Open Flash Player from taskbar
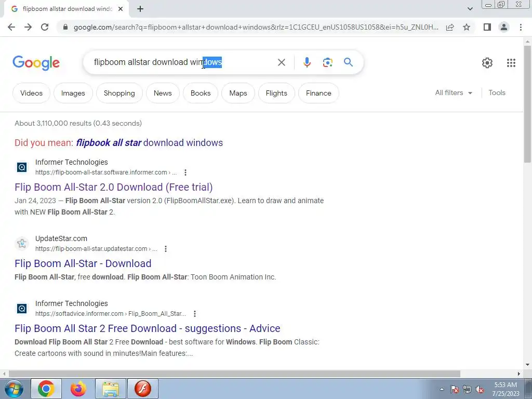 tap(142, 389)
